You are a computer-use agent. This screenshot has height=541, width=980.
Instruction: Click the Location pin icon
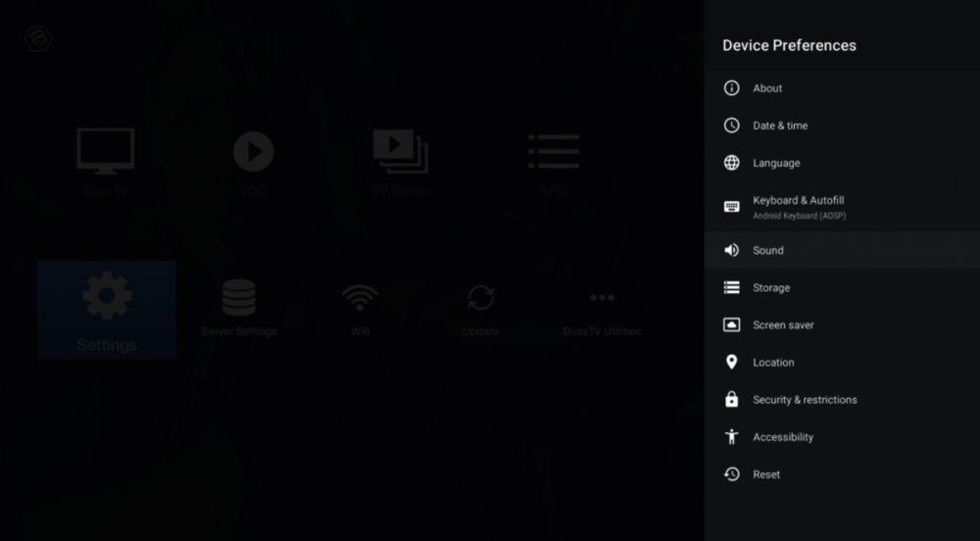(731, 363)
